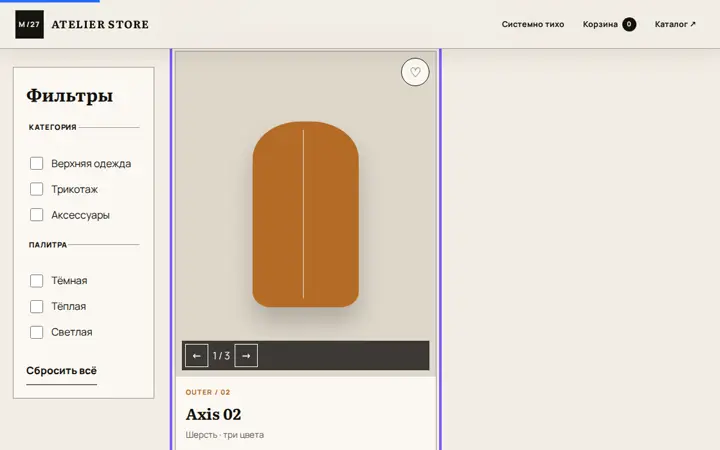Click the ATELIER STORE brand name

(x=100, y=24)
